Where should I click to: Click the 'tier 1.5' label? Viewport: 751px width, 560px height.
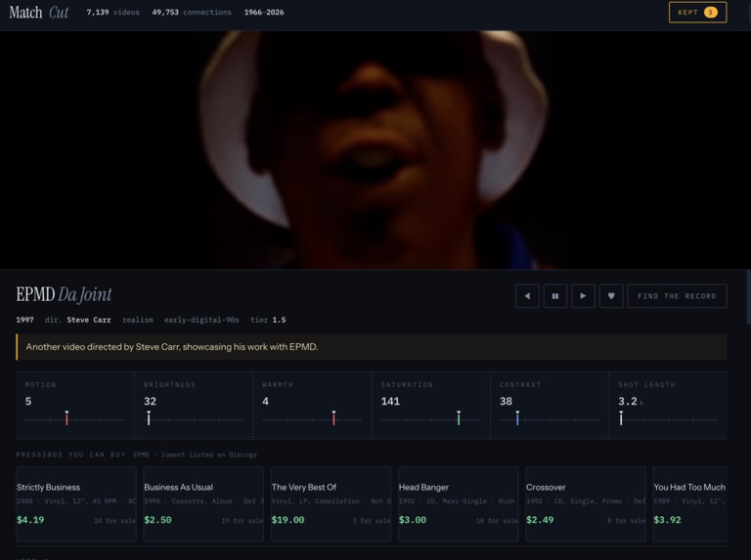pos(268,320)
